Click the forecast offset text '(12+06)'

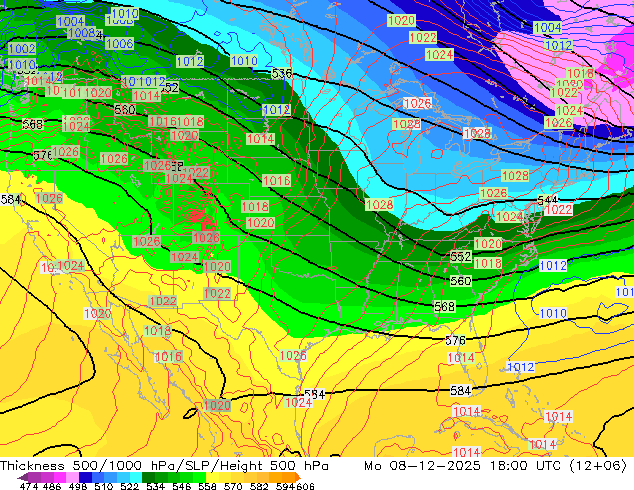[x=598, y=465]
